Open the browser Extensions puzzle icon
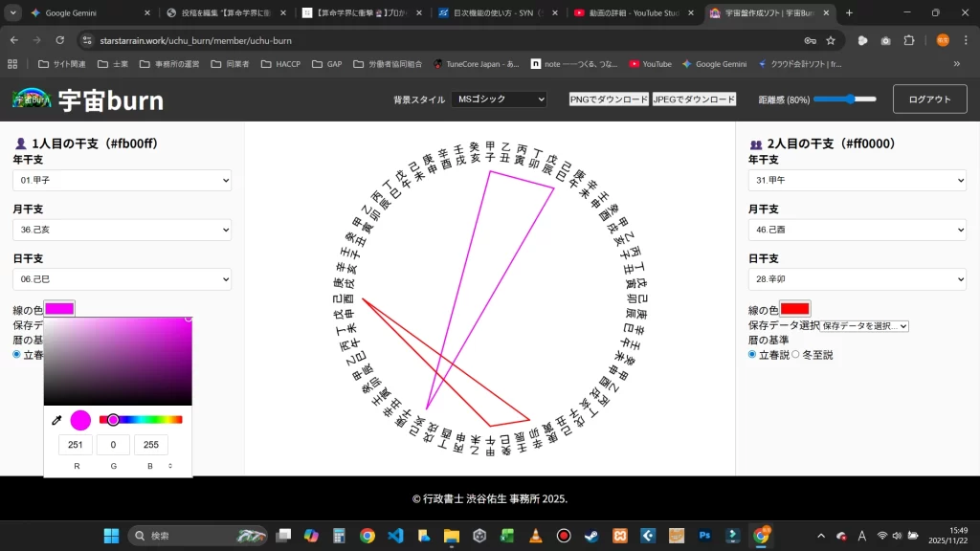Viewport: 980px width, 551px height. (909, 40)
